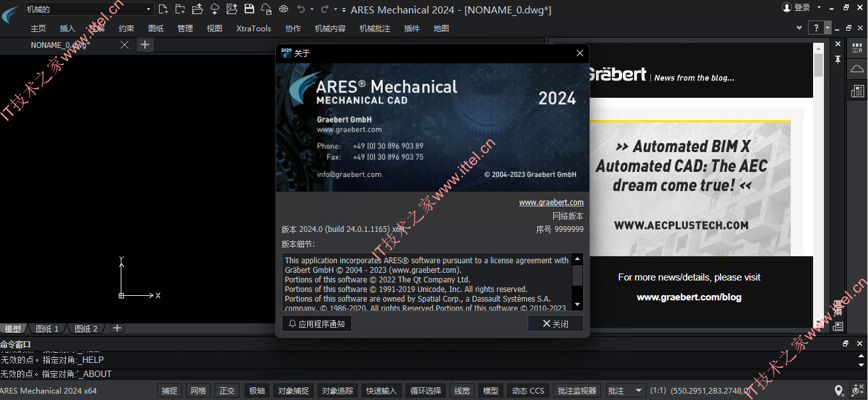
Task: Close the NONAME_0.dwg document tab
Action: pos(125,45)
